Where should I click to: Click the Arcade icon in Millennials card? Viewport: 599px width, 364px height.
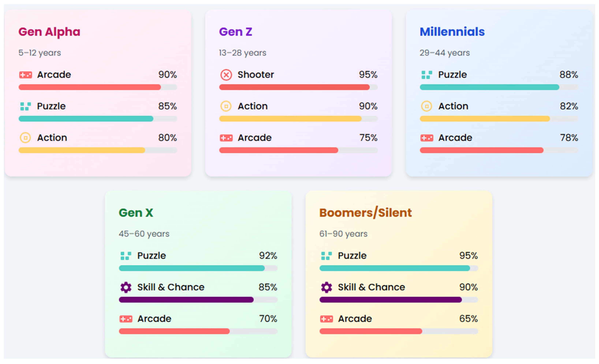tap(427, 138)
